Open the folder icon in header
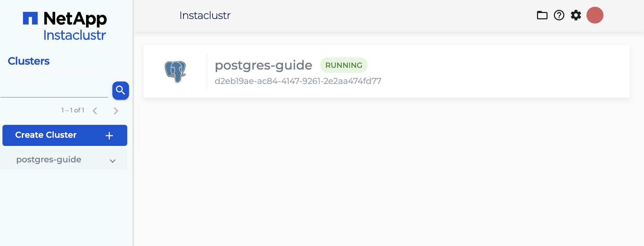The height and width of the screenshot is (246, 644). coord(542,15)
